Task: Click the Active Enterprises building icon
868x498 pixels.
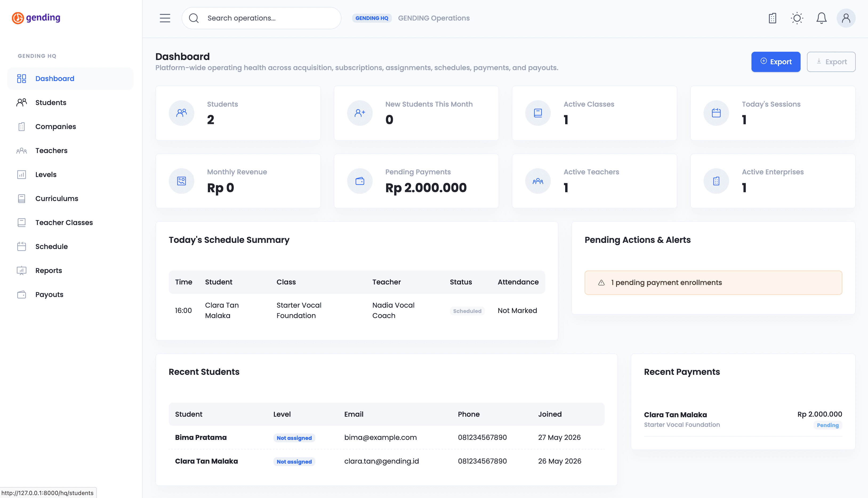Action: pos(716,181)
